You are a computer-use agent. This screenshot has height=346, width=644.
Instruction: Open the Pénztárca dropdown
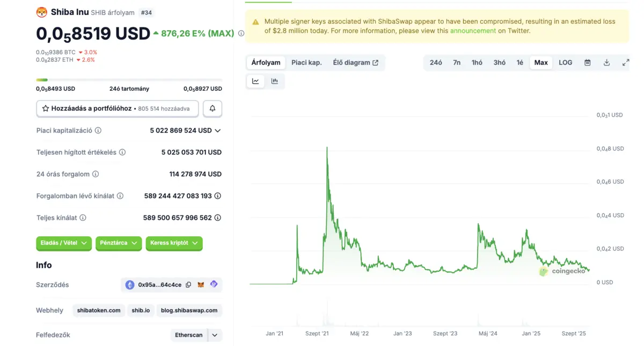(119, 243)
